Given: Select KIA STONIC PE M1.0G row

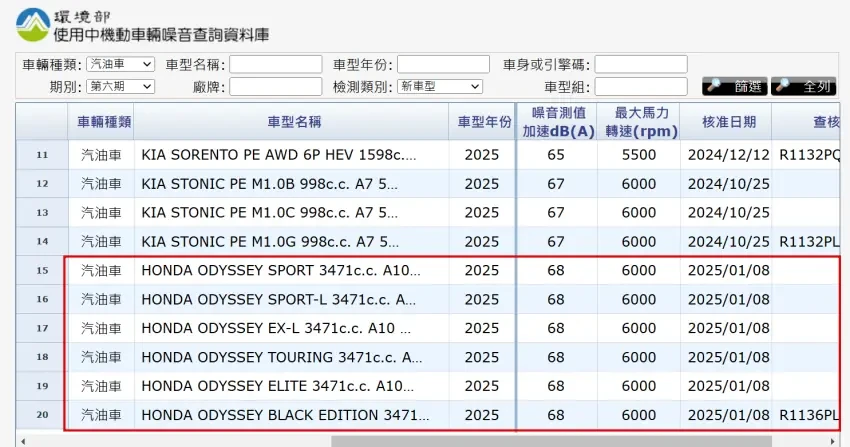Looking at the screenshot, I should (428, 241).
